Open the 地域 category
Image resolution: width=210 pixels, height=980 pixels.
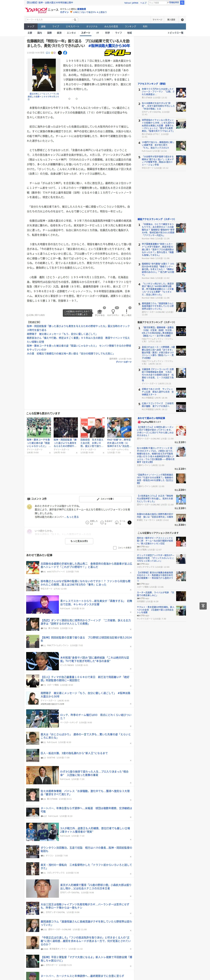[130, 33]
